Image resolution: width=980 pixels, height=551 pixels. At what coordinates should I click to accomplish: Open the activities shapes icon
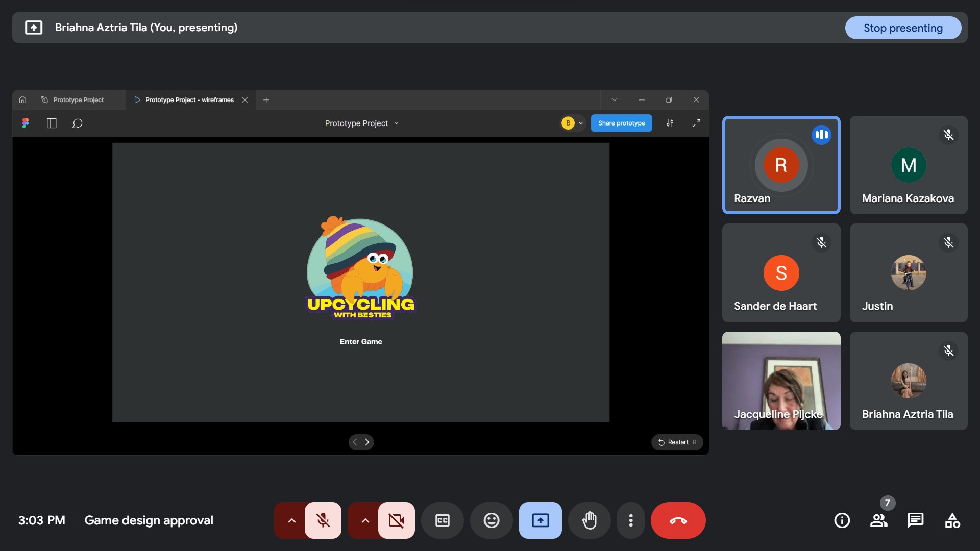click(952, 520)
